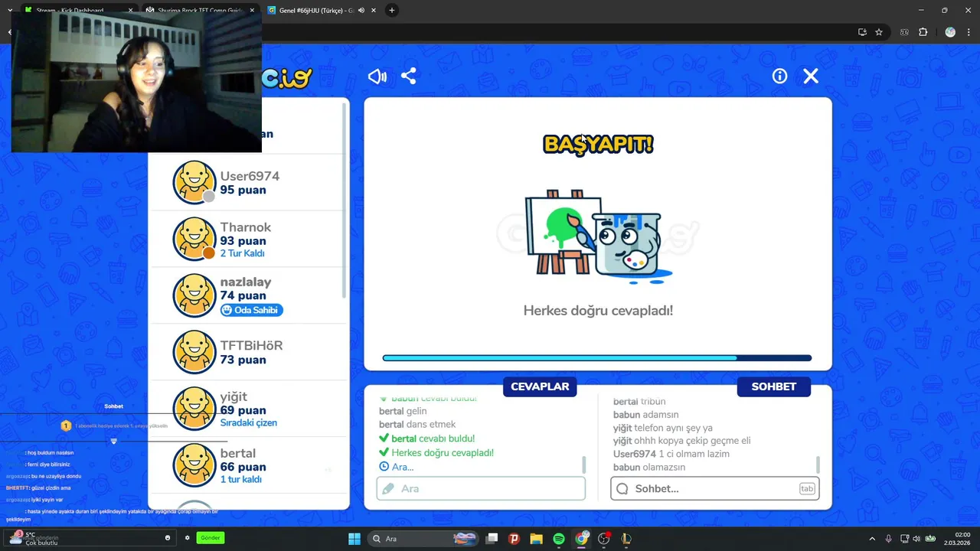This screenshot has height=551, width=980.
Task: Click the player list scrollbar
Action: [x=344, y=201]
